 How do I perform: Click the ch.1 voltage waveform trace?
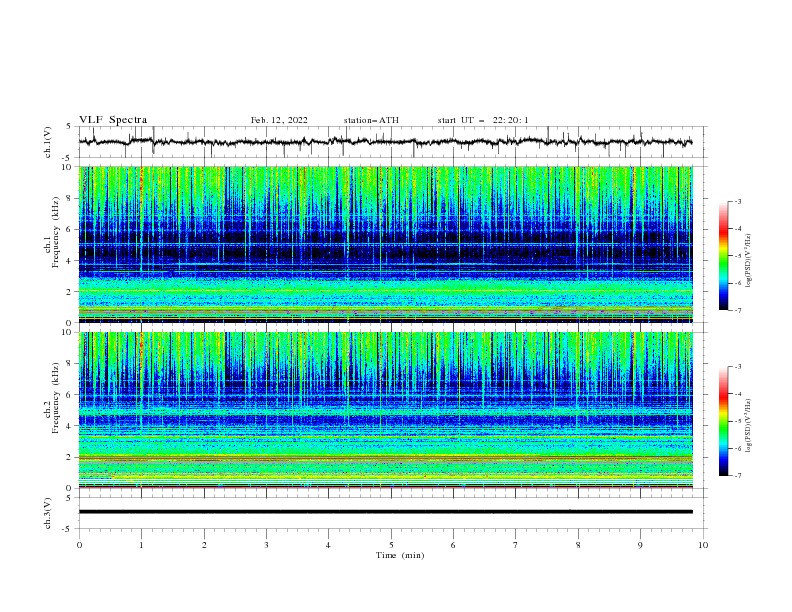[385, 142]
